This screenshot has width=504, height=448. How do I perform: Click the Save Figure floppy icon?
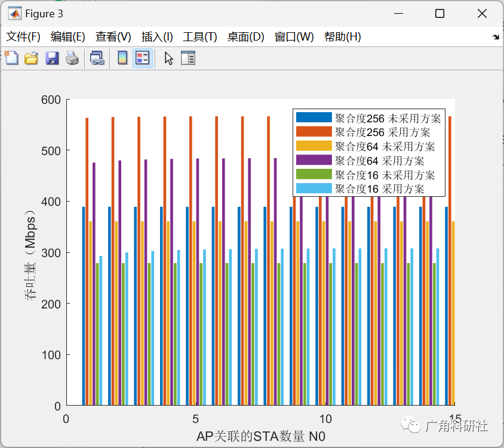coord(52,58)
